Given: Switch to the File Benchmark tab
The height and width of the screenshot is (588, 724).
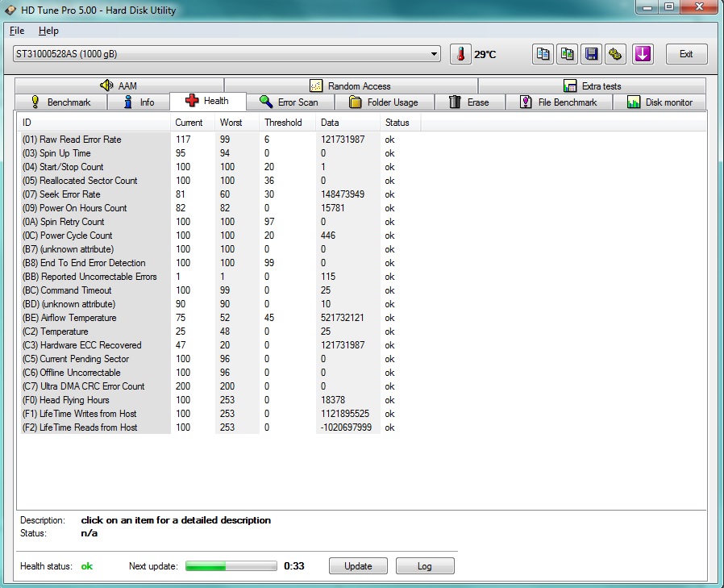Looking at the screenshot, I should [x=560, y=102].
